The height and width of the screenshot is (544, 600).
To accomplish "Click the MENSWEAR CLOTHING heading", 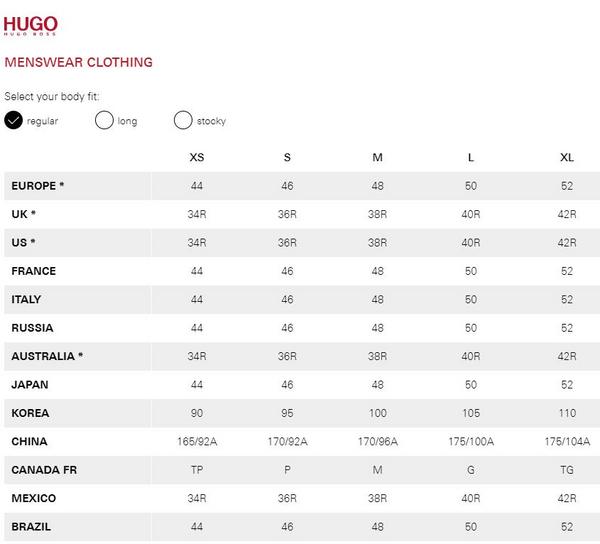I will pos(78,62).
